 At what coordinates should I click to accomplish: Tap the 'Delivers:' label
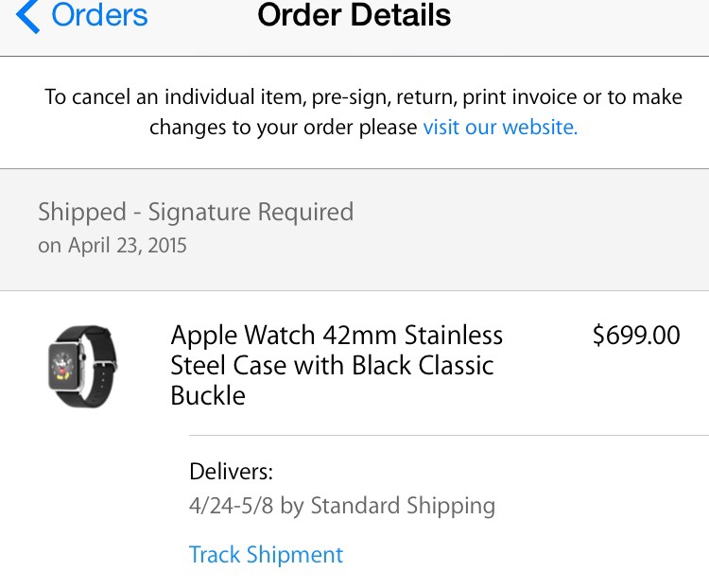click(x=231, y=472)
